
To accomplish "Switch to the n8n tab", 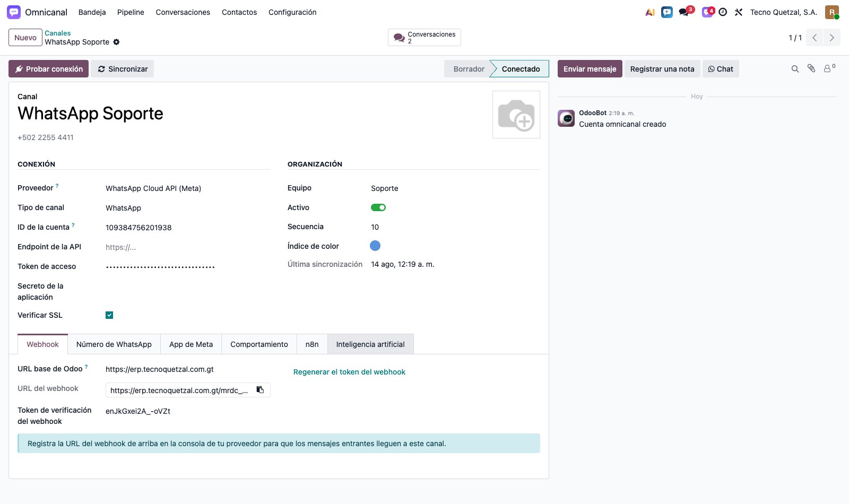I will (312, 344).
